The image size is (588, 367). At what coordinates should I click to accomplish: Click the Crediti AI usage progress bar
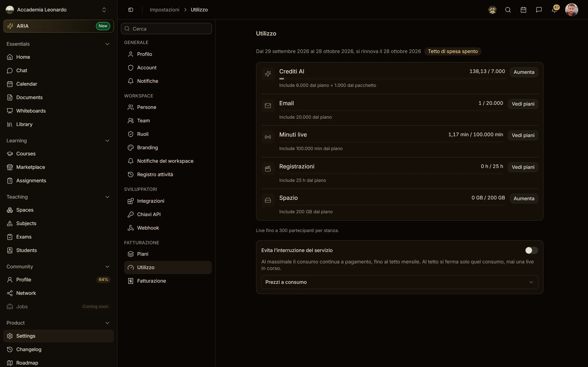coord(392,79)
